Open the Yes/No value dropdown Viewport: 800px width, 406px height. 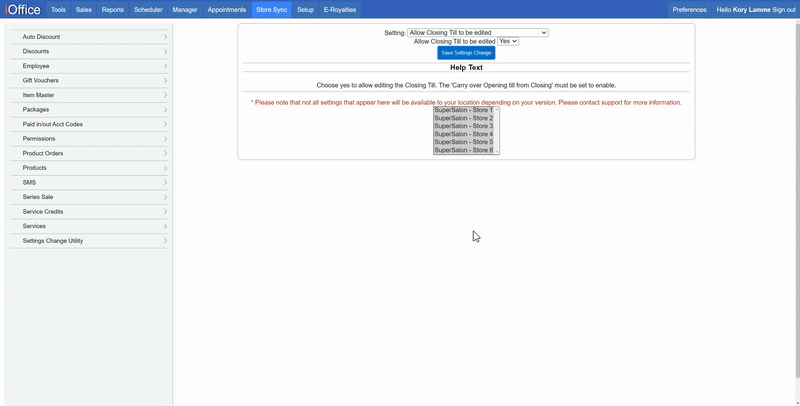[508, 41]
